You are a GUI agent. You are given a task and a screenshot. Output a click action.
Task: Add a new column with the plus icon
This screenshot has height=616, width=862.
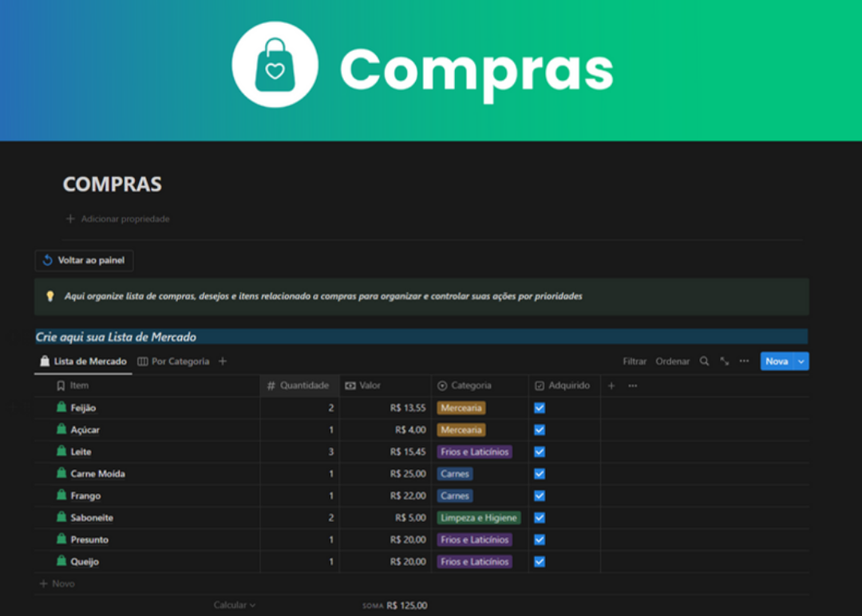tap(611, 385)
